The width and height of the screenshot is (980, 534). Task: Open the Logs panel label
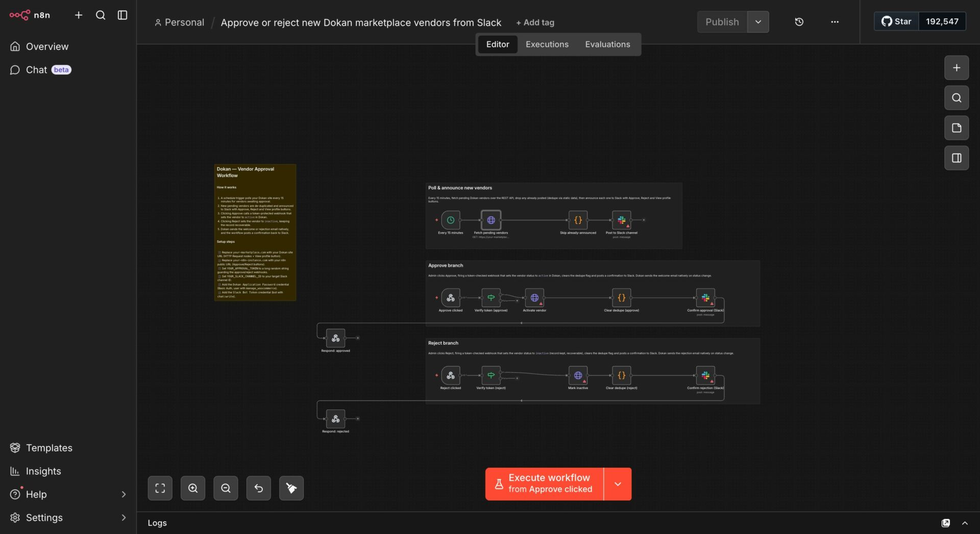point(157,523)
